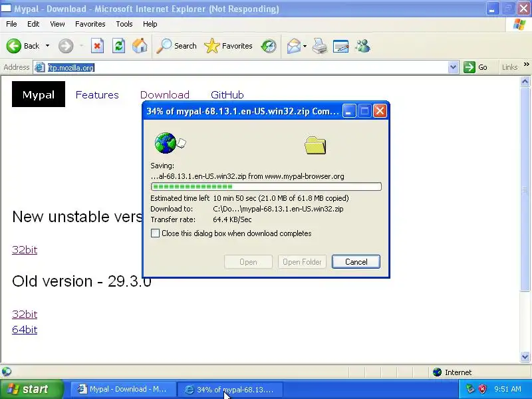Print the page with printer icon
This screenshot has height=399, width=532.
320,46
